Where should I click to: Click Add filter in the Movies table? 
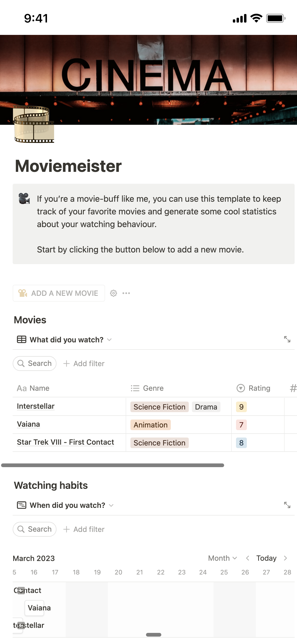[x=84, y=364]
